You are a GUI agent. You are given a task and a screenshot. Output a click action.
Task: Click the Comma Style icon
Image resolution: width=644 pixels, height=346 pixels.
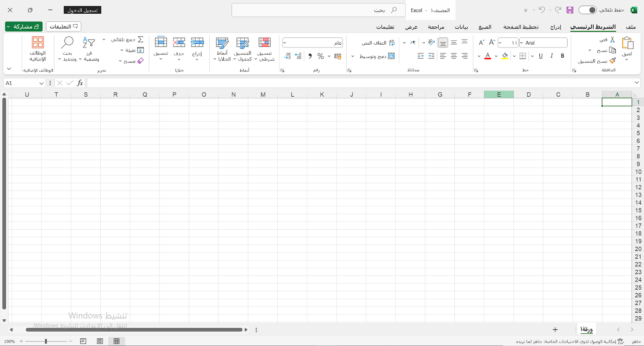coord(310,56)
